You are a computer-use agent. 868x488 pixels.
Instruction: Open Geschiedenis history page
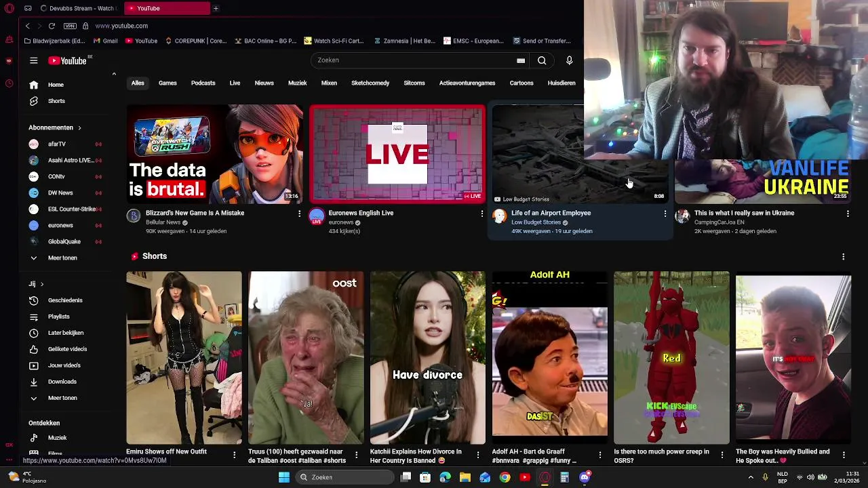click(66, 300)
